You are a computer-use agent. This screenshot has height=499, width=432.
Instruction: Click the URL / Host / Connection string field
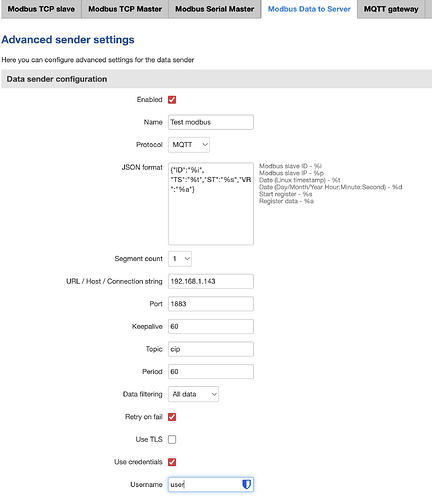click(211, 281)
